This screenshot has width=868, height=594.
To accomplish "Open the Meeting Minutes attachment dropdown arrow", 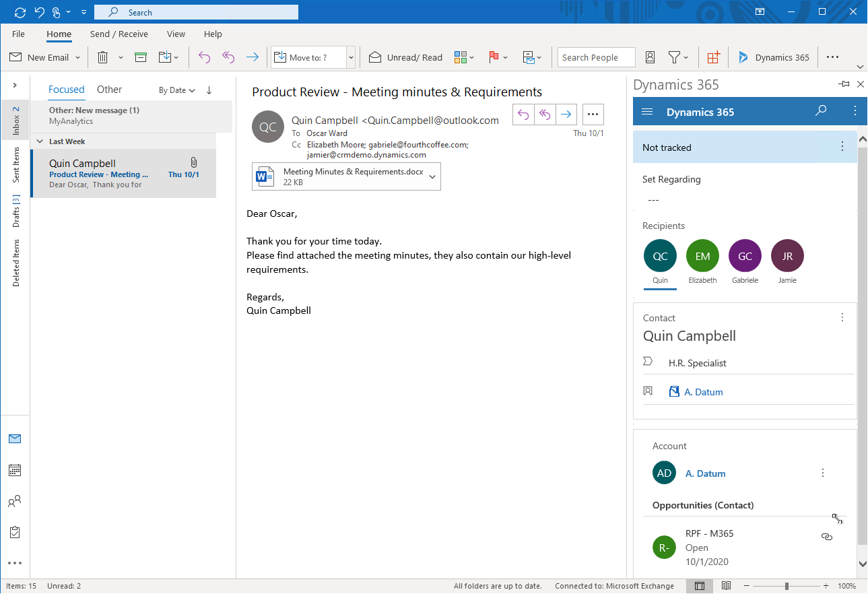I will (432, 176).
